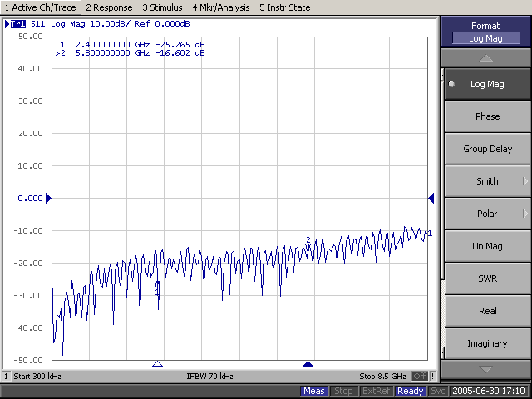The image size is (532, 399).
Task: Click the 50.00 top scale label
Action: (x=31, y=37)
